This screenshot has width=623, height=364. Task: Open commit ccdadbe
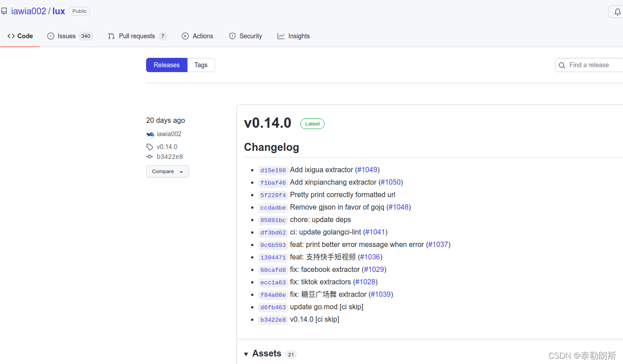(x=273, y=207)
